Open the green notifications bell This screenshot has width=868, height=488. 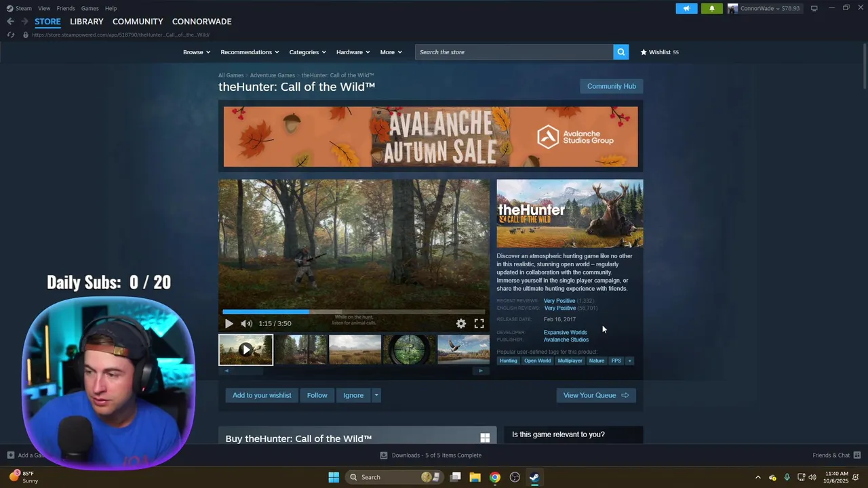point(711,8)
